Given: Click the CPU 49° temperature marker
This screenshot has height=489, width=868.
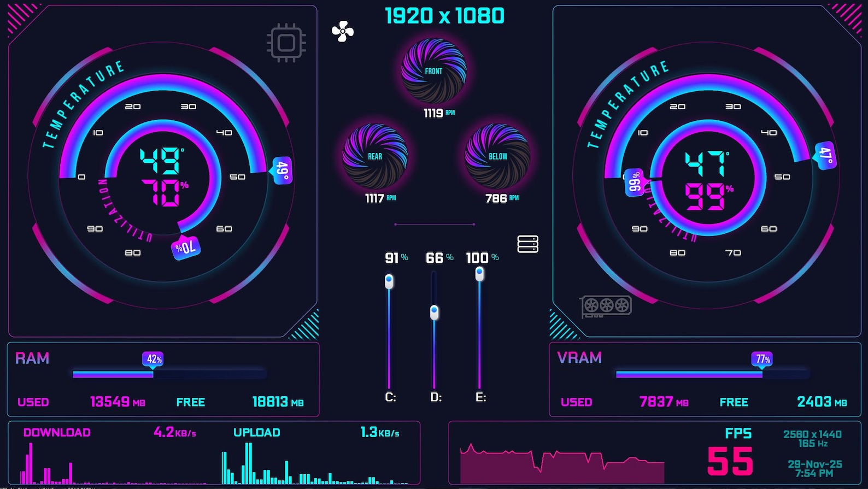Looking at the screenshot, I should 281,170.
